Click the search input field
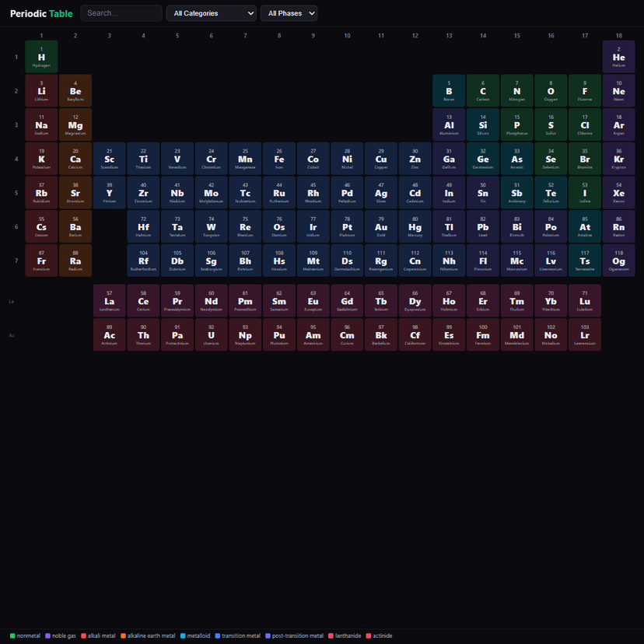This screenshot has height=644, width=644. (121, 13)
